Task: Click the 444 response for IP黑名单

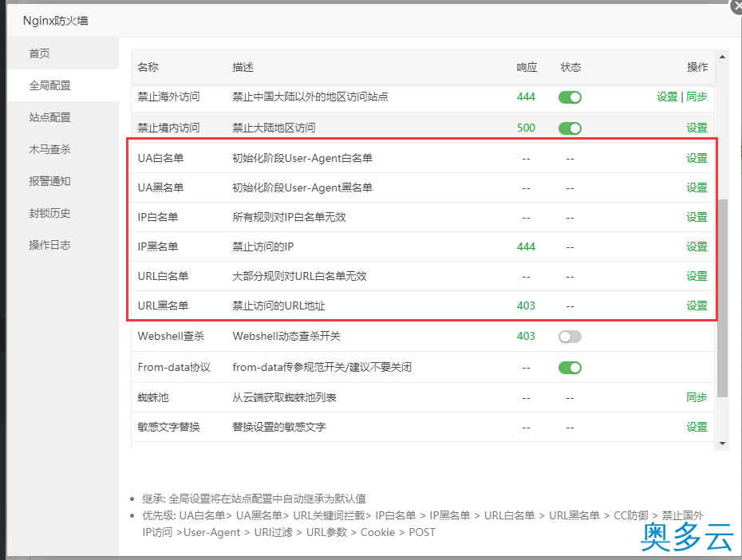Action: (526, 246)
